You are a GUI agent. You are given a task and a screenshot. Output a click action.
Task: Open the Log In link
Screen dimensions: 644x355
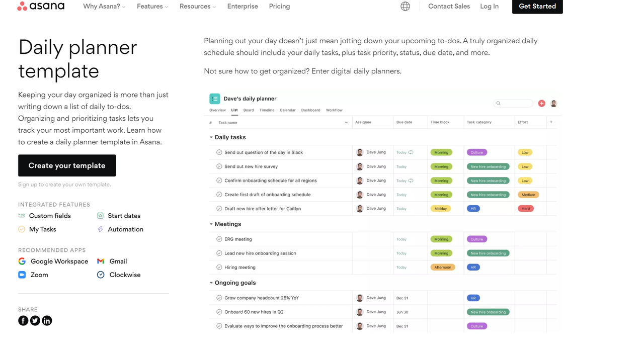(490, 7)
